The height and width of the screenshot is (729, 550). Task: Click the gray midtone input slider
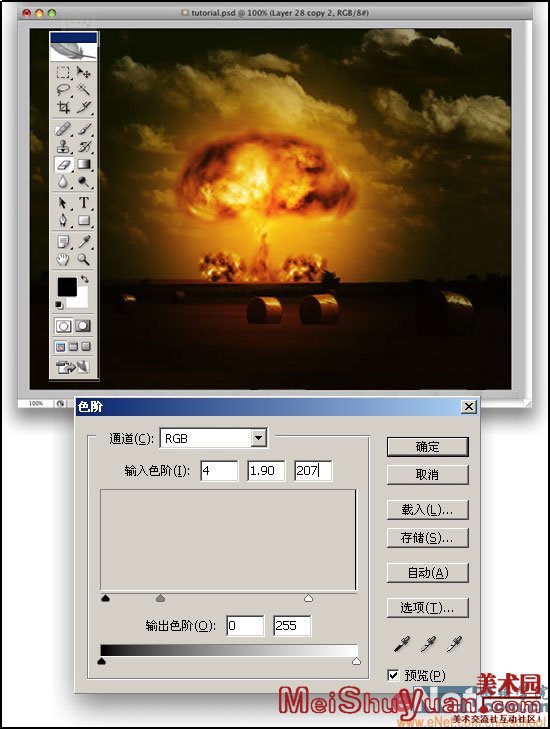coord(160,598)
